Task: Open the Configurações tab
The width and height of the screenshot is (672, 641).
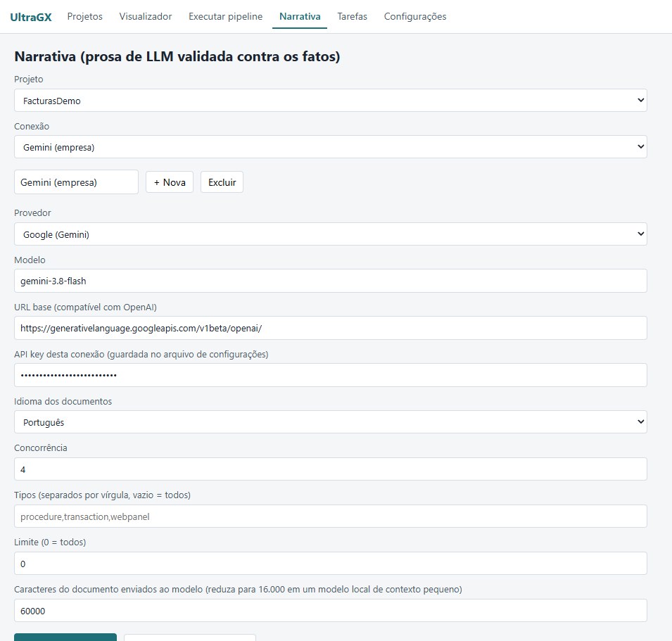Action: [x=415, y=16]
